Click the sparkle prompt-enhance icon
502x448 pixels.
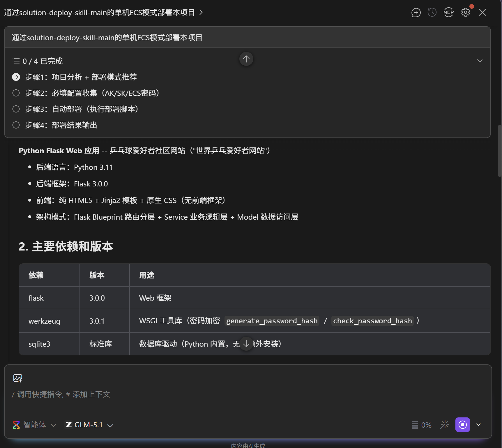(x=445, y=425)
